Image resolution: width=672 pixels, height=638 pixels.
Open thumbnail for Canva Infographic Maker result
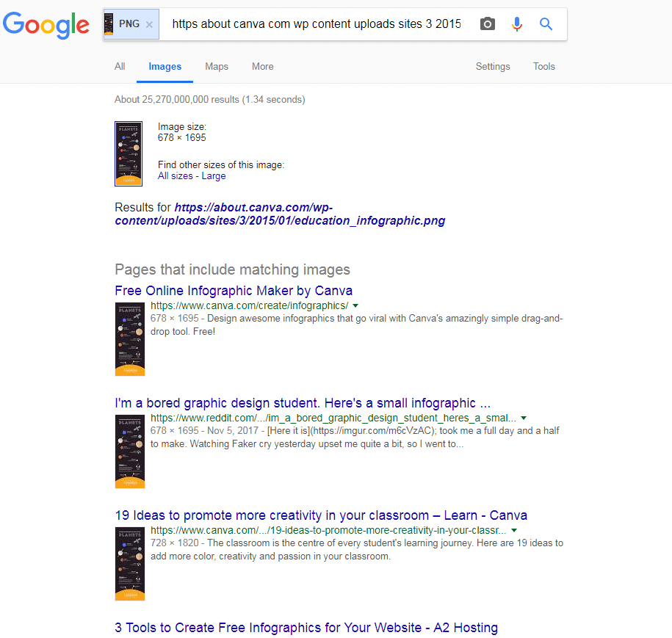click(130, 339)
